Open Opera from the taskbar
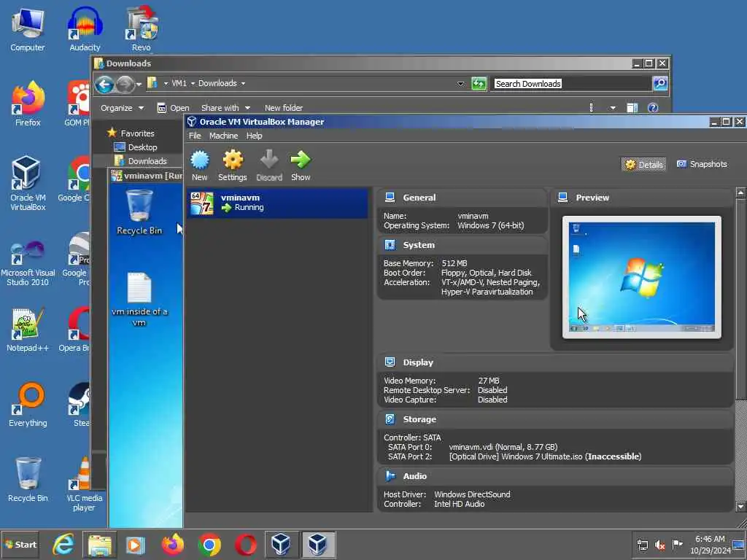Screen dimensions: 747x560 (245, 544)
